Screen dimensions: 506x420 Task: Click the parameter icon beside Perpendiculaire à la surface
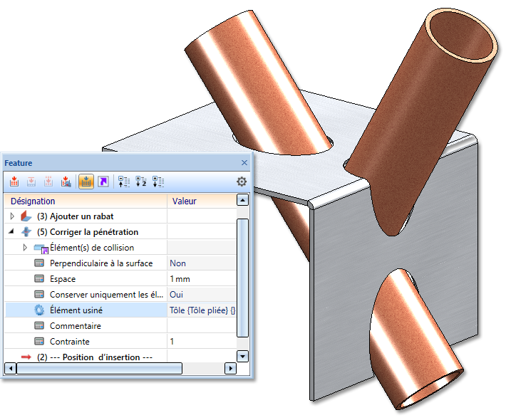pyautogui.click(x=39, y=263)
